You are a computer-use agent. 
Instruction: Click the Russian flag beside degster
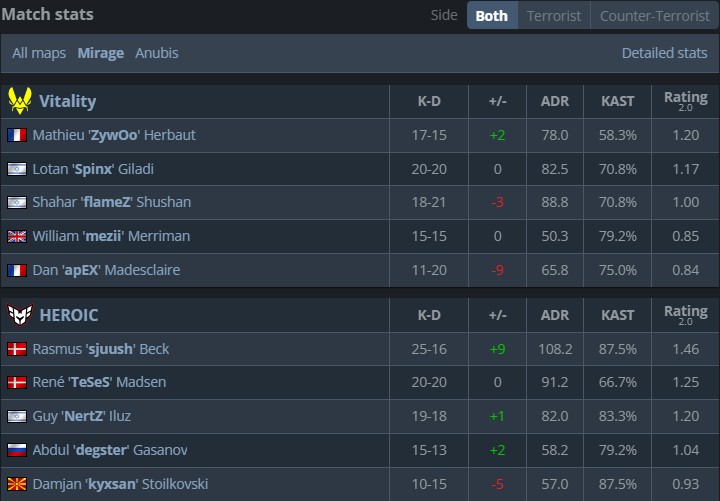click(17, 450)
